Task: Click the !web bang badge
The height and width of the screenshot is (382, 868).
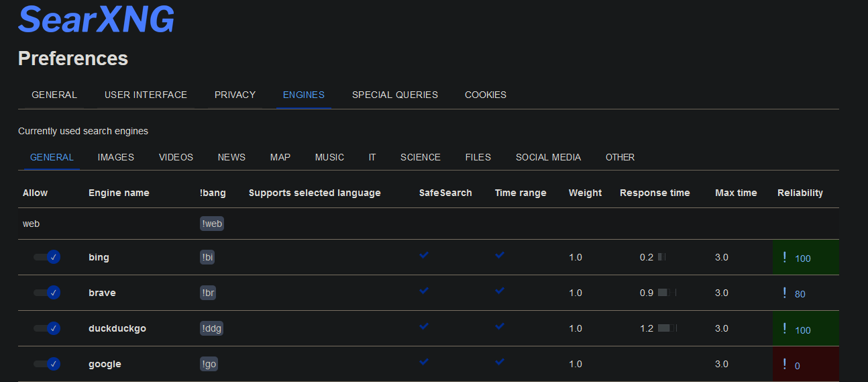Action: tap(212, 224)
